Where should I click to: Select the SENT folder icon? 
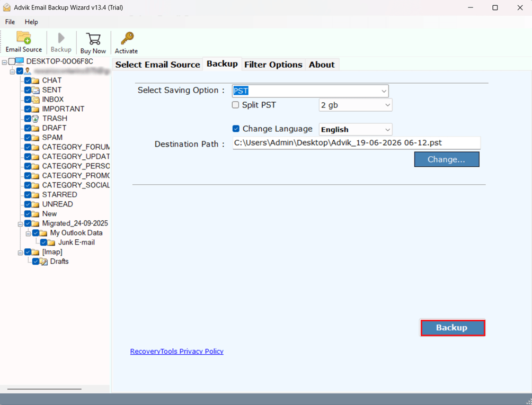pyautogui.click(x=36, y=90)
